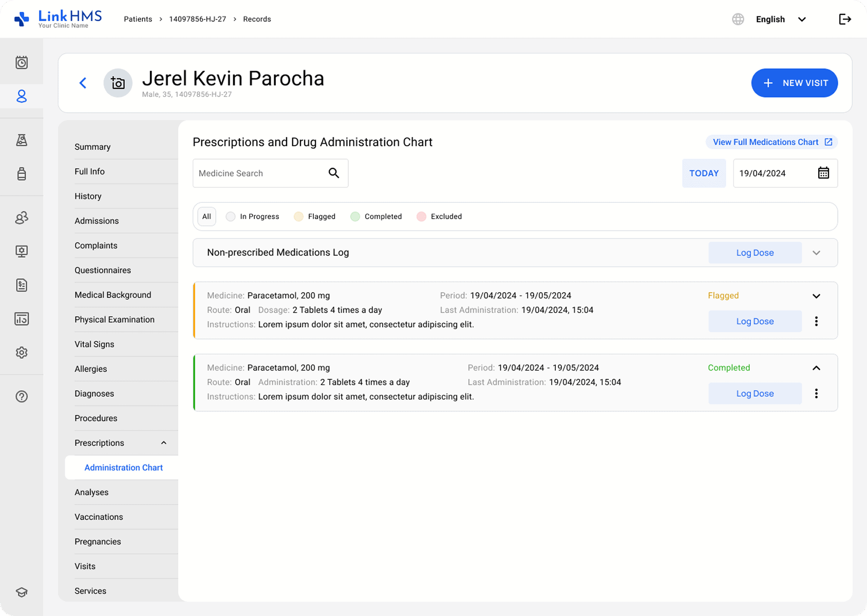Click the New Visit button
The image size is (867, 616).
794,83
